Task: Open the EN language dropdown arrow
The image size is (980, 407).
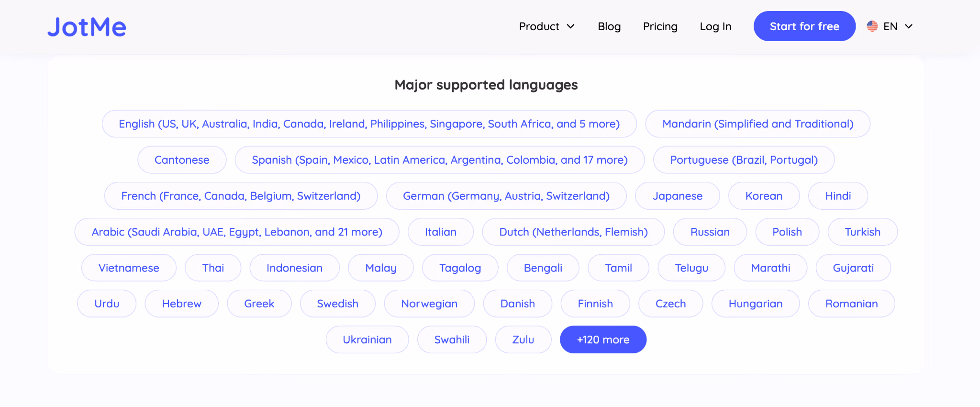Action: pos(908,26)
